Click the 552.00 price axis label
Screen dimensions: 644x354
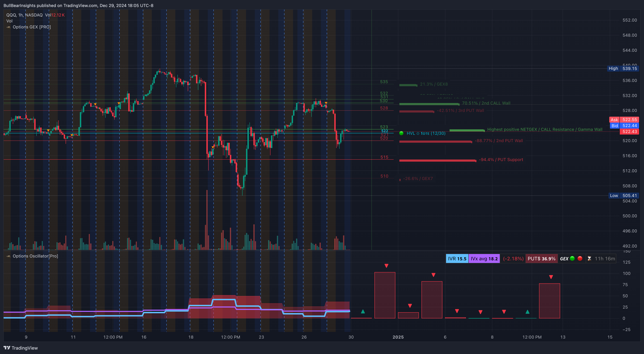629,20
